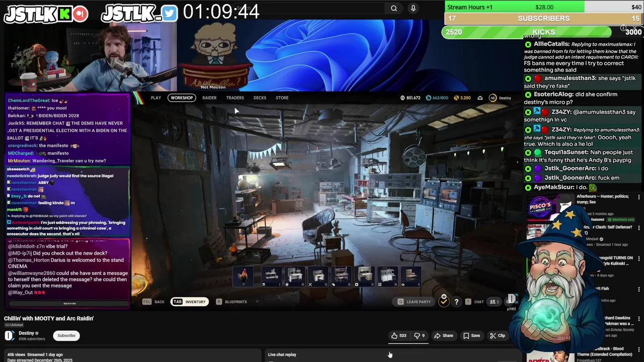644x362 pixels.
Task: Click the KICKS 2520 progress bar
Action: tap(543, 32)
